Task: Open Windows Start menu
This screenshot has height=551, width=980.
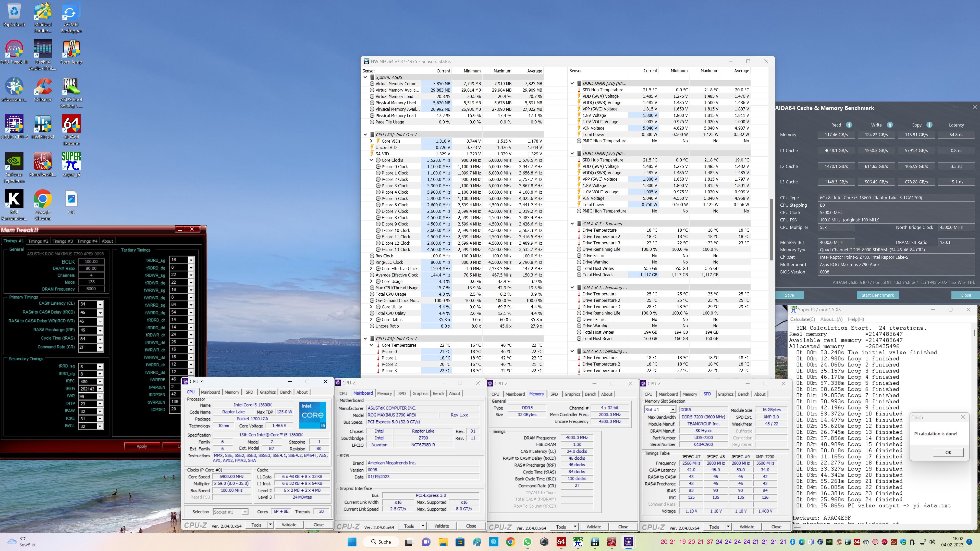Action: point(352,542)
